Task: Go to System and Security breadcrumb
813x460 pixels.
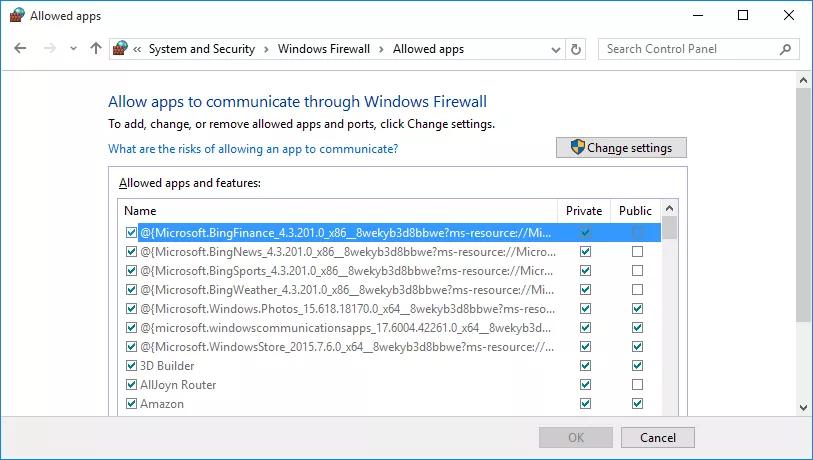Action: pos(202,49)
